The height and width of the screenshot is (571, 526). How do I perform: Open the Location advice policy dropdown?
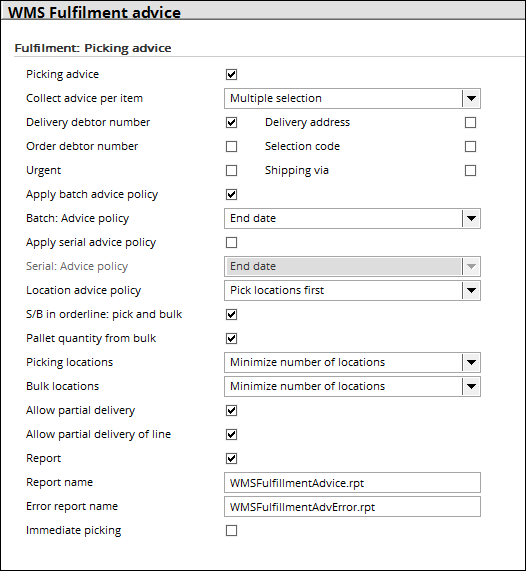(x=352, y=291)
